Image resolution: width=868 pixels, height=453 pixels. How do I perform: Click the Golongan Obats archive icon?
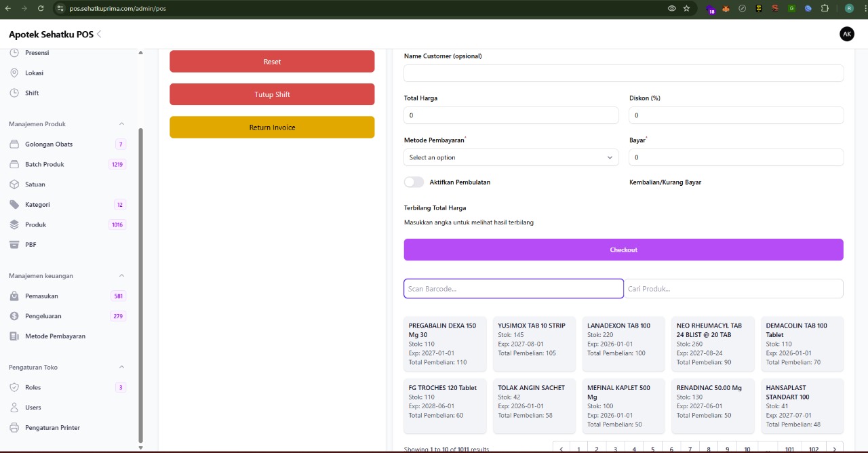(x=14, y=144)
